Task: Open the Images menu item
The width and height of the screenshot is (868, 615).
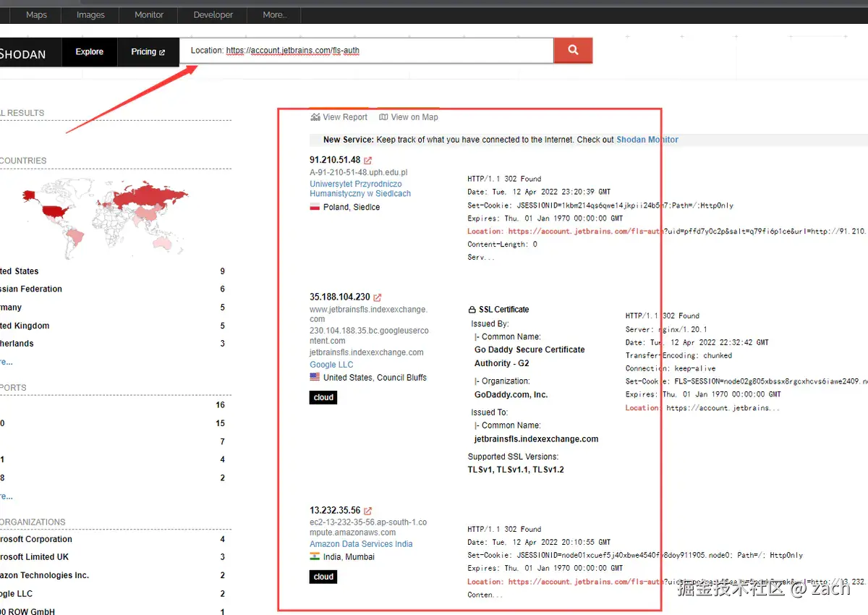Action: (90, 14)
